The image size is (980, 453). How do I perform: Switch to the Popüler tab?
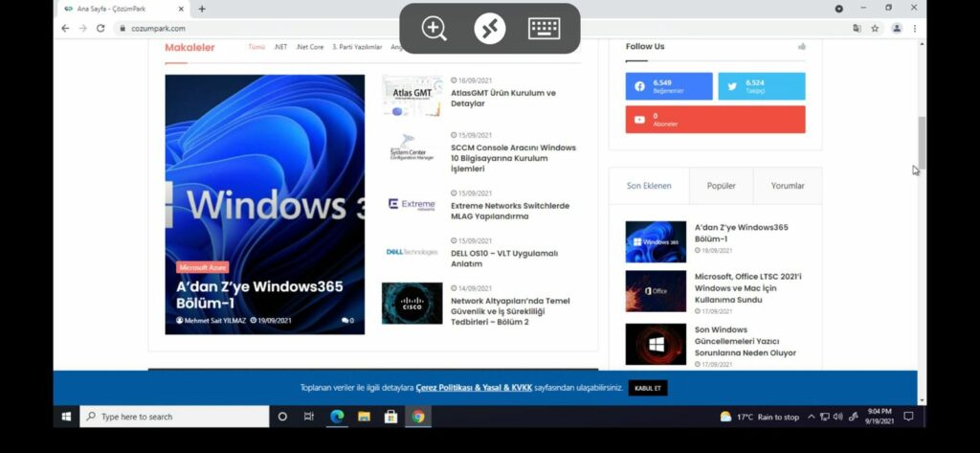[x=722, y=186]
